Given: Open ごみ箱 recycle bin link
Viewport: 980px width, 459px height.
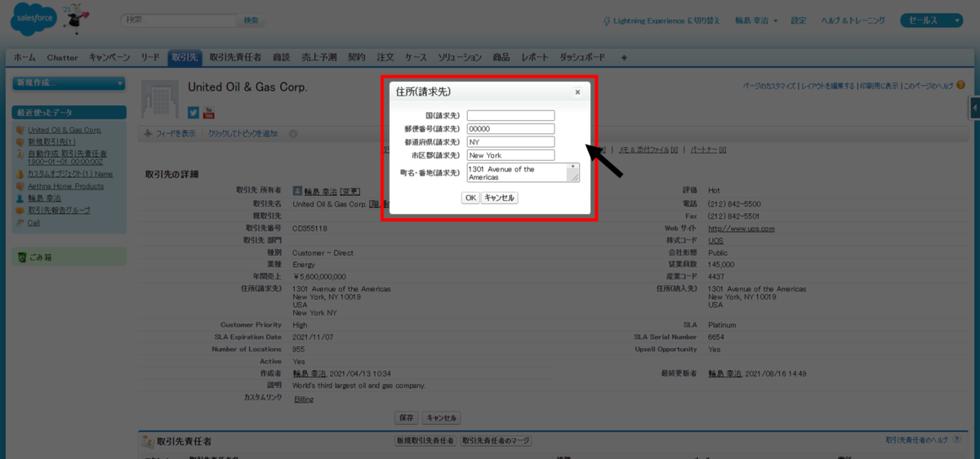Looking at the screenshot, I should click(x=42, y=257).
